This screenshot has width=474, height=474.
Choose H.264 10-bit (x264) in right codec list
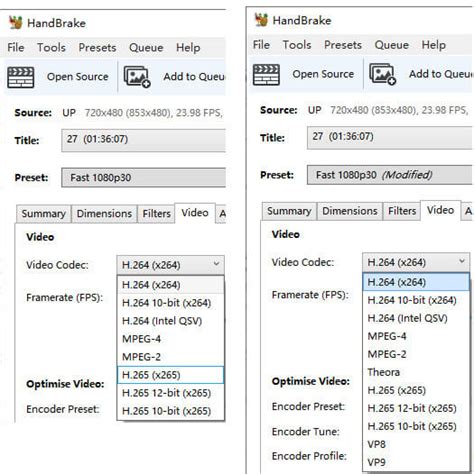point(416,300)
